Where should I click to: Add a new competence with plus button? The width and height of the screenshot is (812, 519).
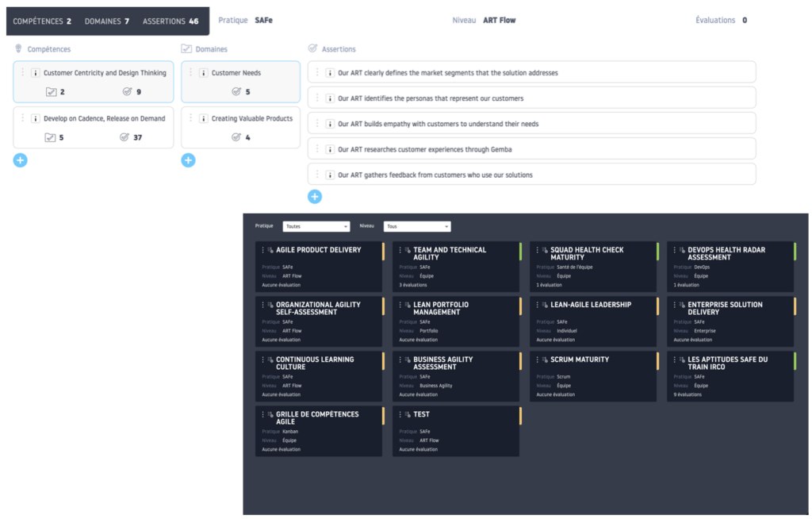[21, 160]
